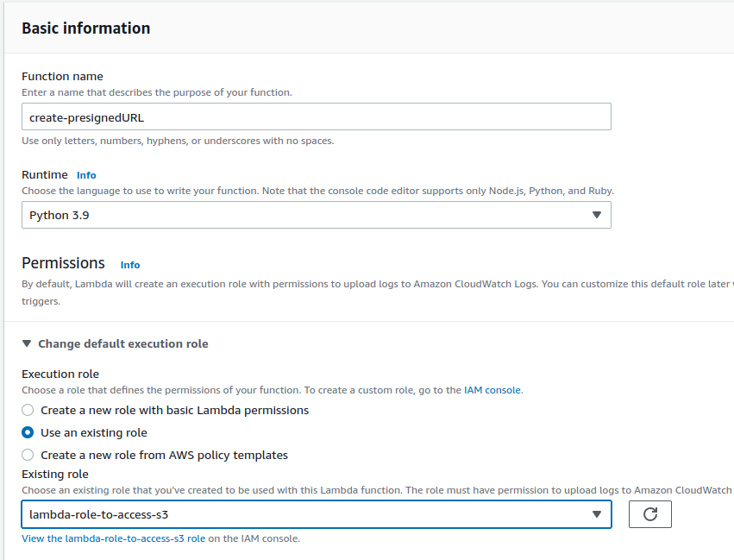Open the Info link next to Permissions
This screenshot has width=734, height=560.
130,265
